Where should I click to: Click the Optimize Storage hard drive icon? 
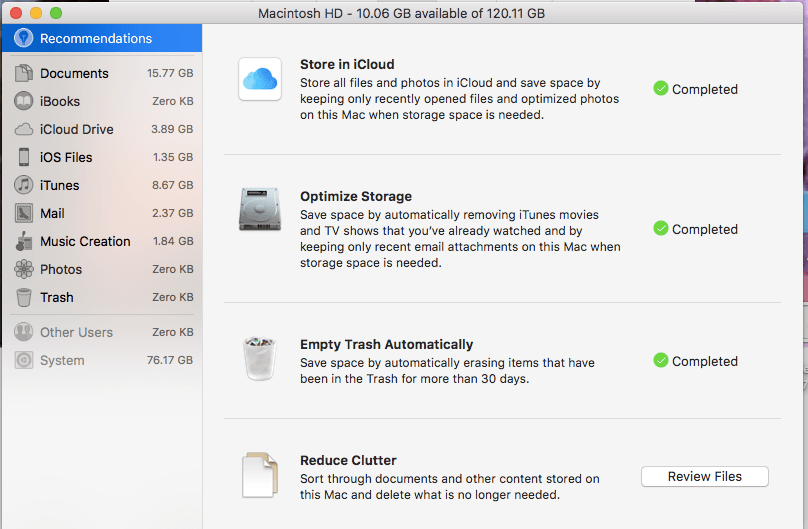point(260,210)
